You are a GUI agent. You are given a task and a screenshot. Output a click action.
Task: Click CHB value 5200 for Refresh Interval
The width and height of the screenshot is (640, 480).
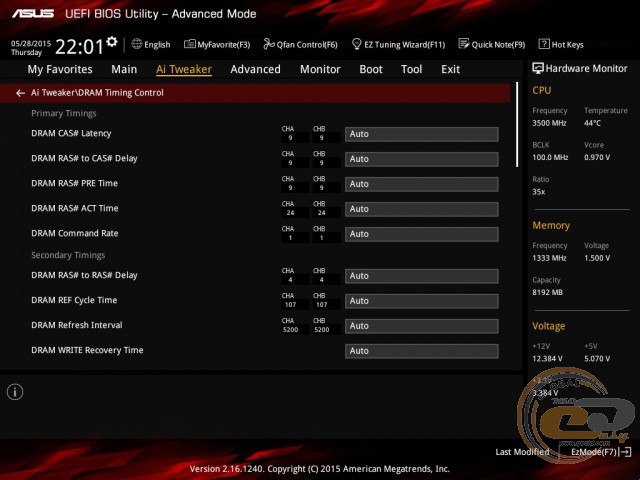point(322,329)
